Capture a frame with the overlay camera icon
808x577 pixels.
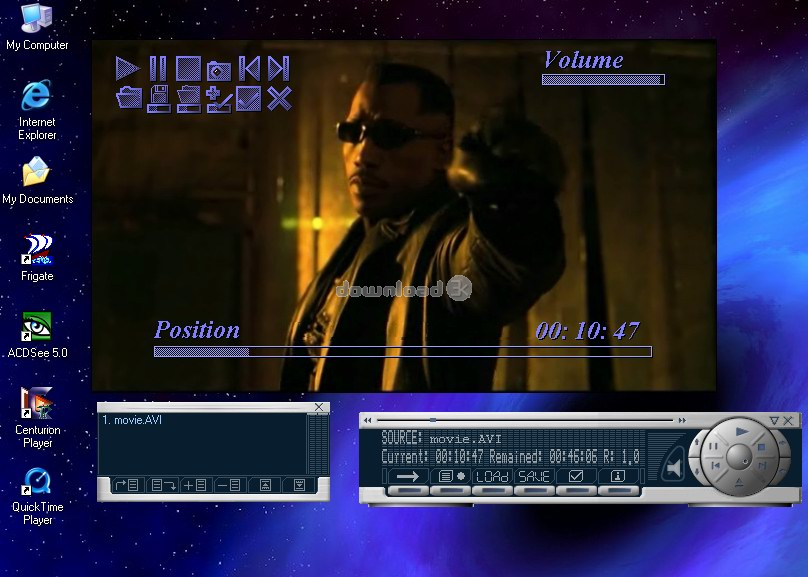point(218,71)
